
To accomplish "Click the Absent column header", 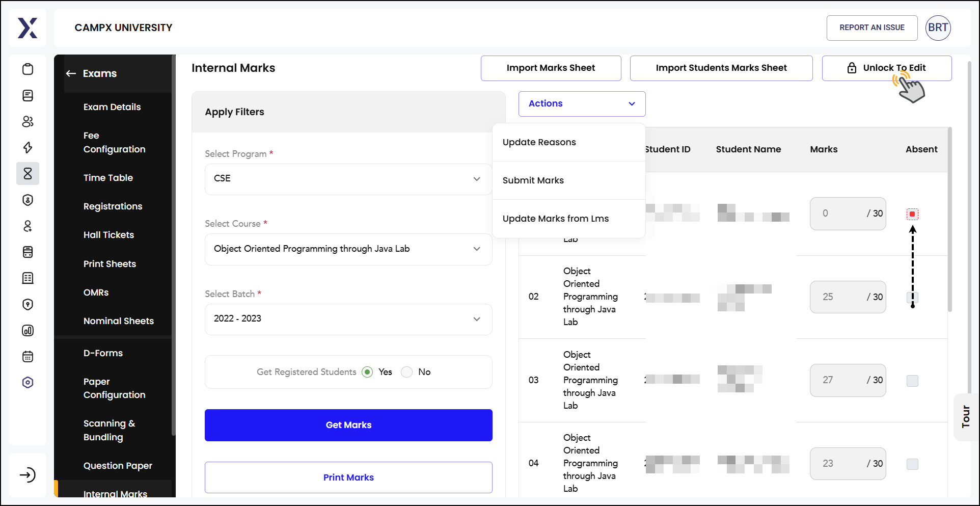I will 921,149.
